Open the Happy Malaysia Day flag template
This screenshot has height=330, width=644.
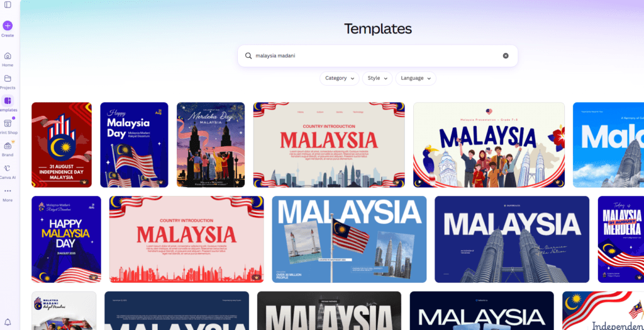point(135,145)
